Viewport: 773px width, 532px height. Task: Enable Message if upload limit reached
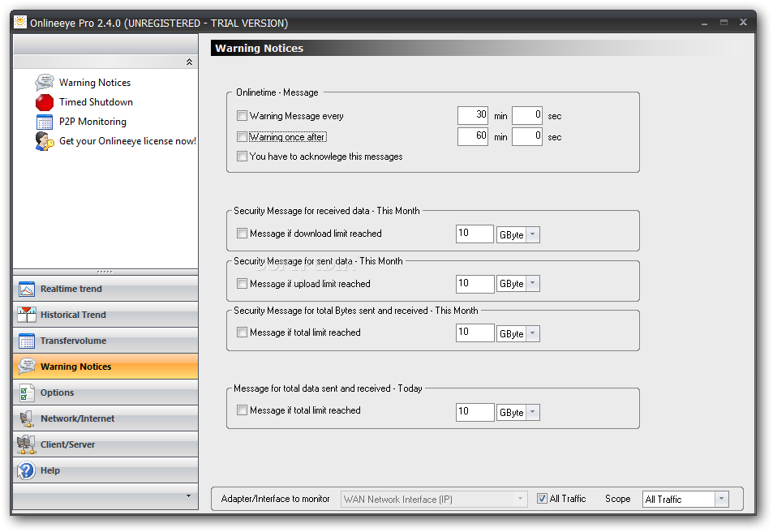242,284
